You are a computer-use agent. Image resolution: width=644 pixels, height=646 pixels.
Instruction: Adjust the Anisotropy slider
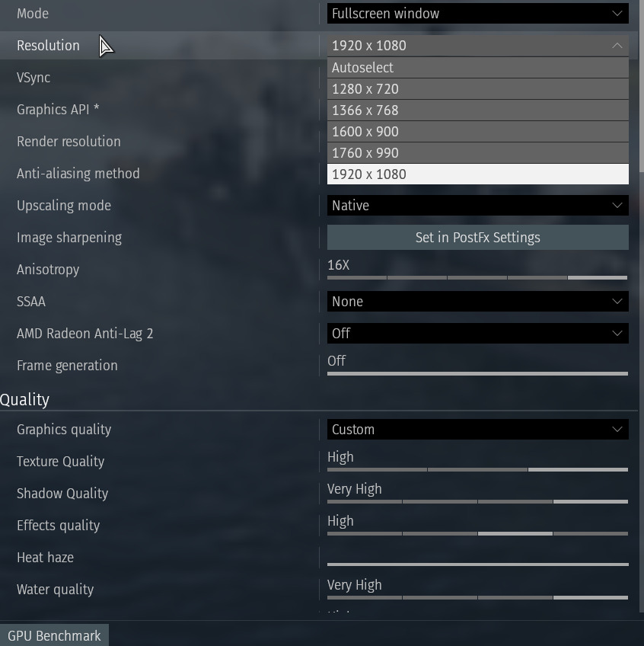pyautogui.click(x=477, y=277)
